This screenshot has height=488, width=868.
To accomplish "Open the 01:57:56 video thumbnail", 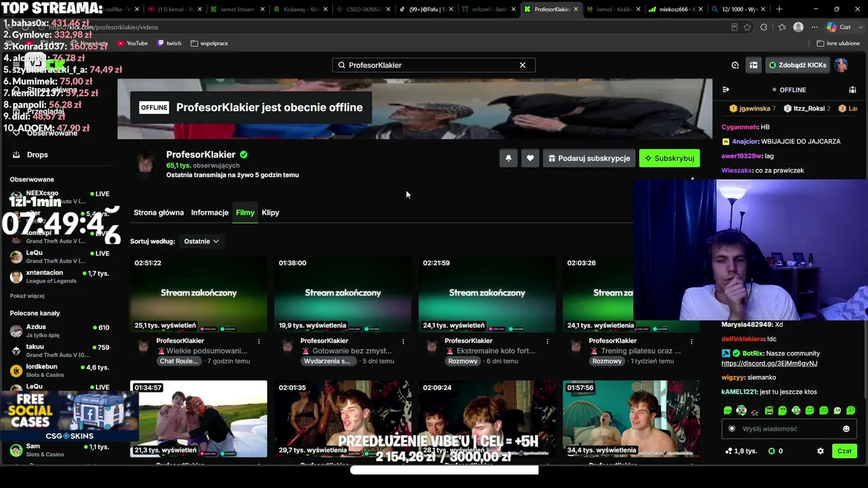I will 631,419.
